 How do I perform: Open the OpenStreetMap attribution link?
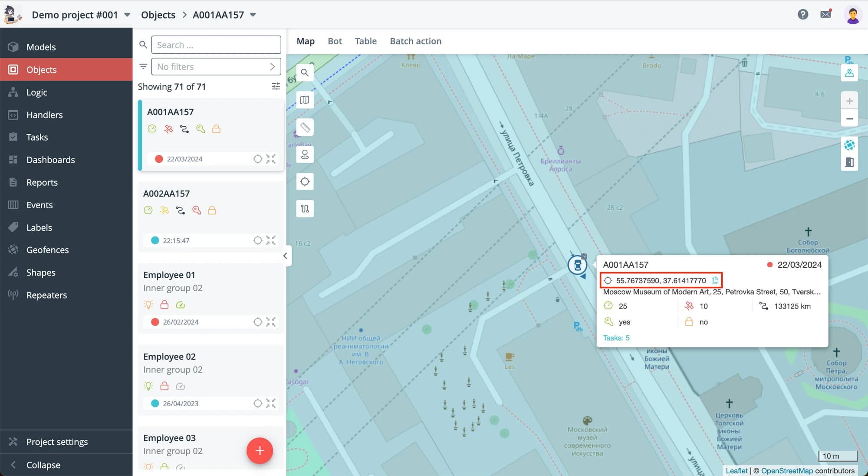[x=786, y=471]
